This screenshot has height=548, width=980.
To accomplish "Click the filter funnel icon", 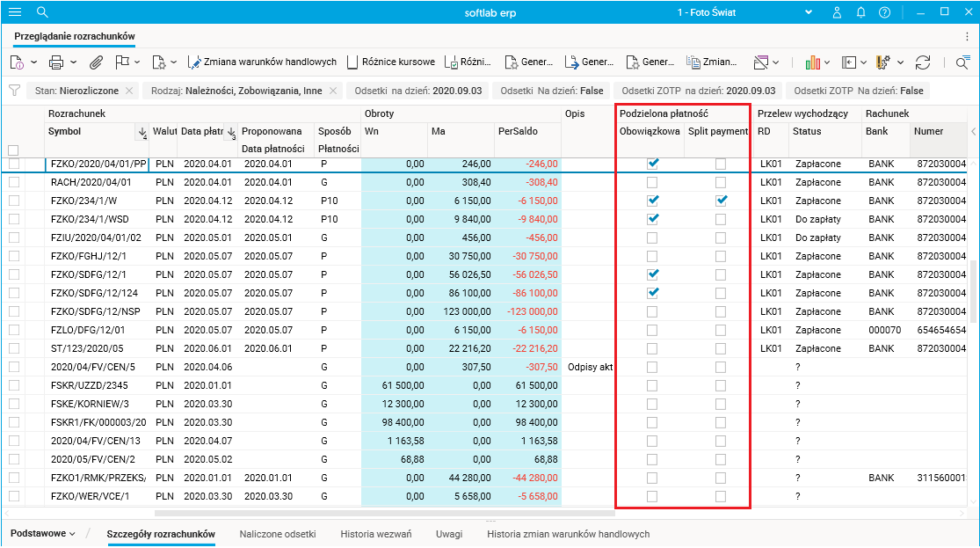I will 14,91.
